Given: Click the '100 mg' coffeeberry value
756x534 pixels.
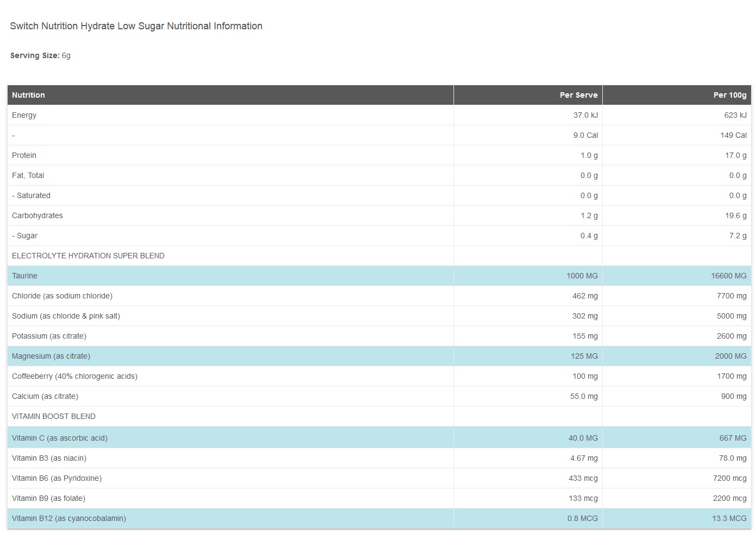Looking at the screenshot, I should pos(585,376).
